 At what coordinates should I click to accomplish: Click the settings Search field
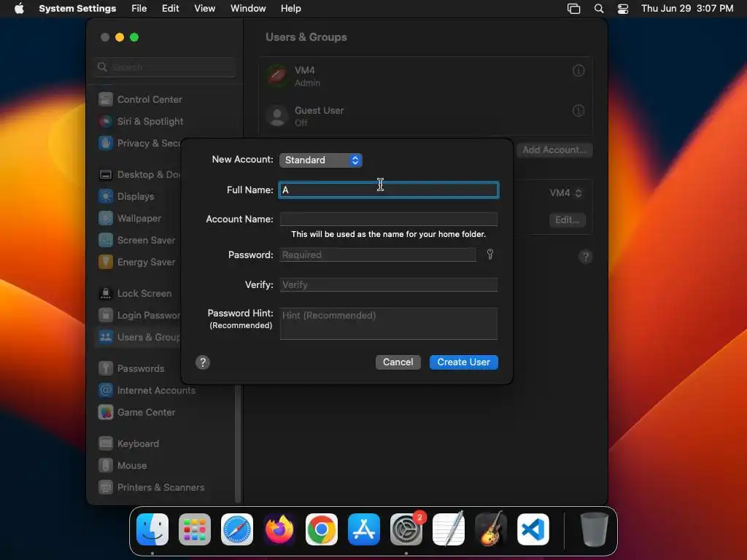pyautogui.click(x=165, y=67)
